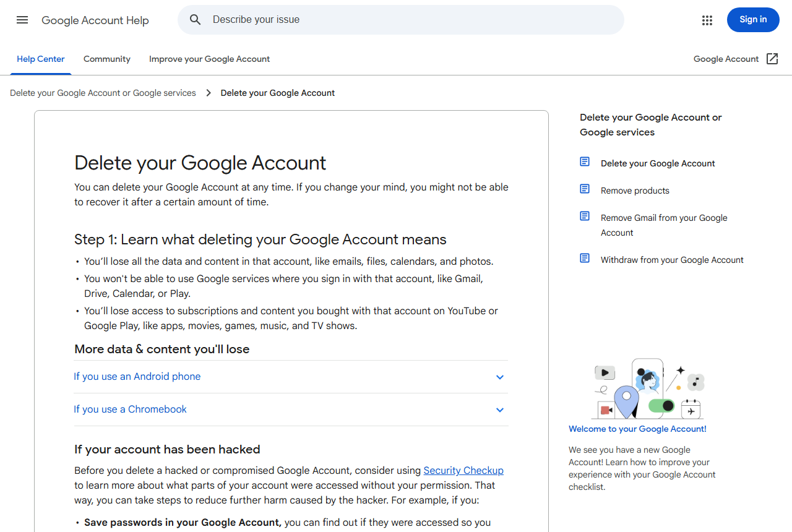Go to Delete your Google Account or Google services breadcrumb

click(103, 93)
